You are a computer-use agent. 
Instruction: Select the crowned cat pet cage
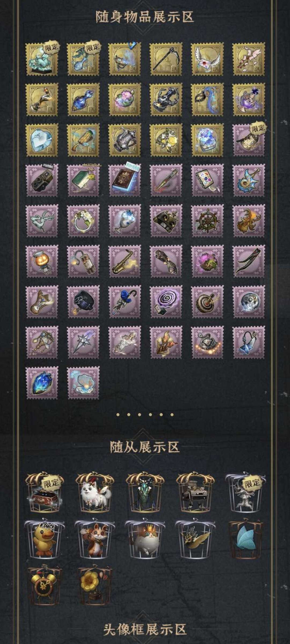[145, 540]
